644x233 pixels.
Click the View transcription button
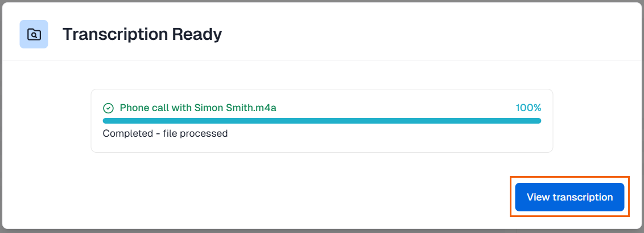point(569,197)
